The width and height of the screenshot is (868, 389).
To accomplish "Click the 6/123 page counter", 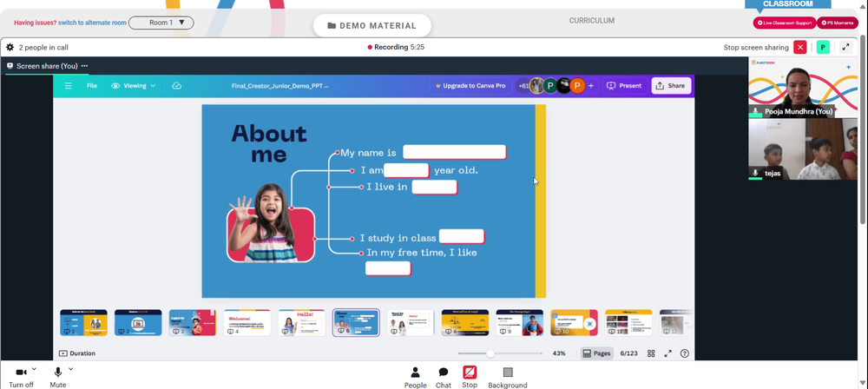I will [628, 353].
